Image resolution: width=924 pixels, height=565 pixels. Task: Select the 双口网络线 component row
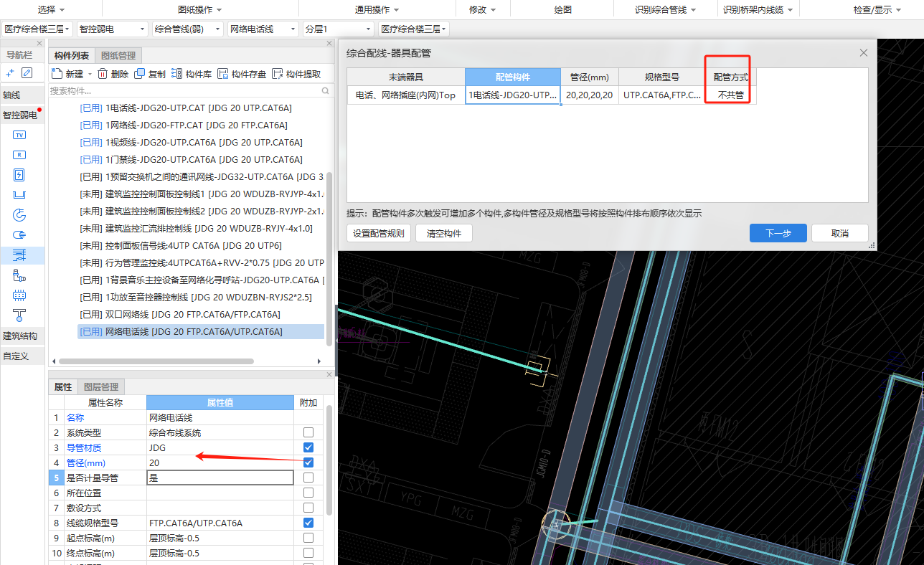coord(201,315)
